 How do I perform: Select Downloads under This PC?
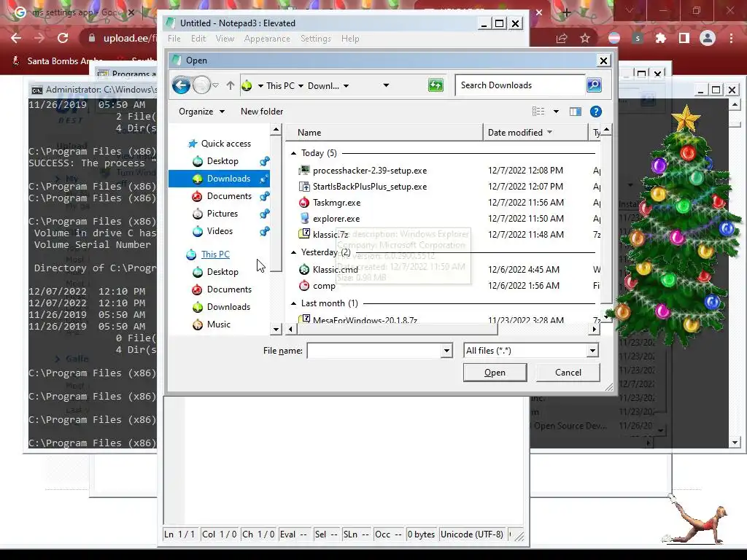pyautogui.click(x=228, y=307)
